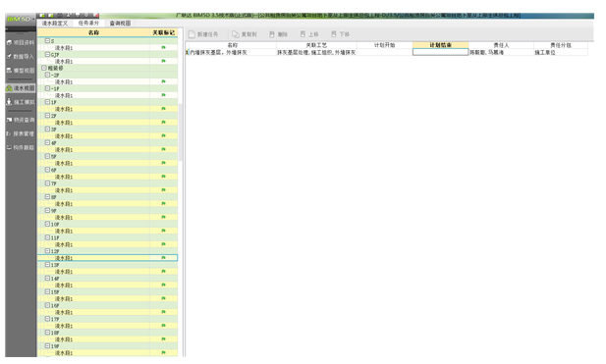Open 构件跟踪 in the sidebar
606x364 pixels.
tap(21, 147)
